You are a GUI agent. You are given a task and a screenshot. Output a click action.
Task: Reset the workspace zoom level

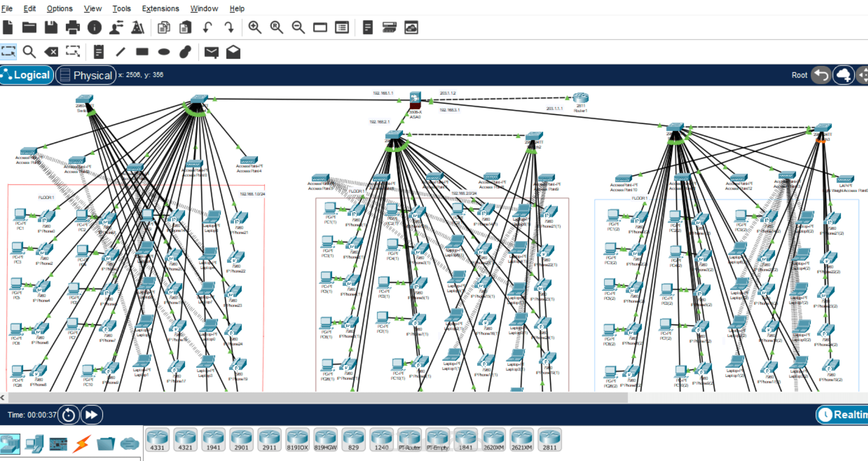277,28
